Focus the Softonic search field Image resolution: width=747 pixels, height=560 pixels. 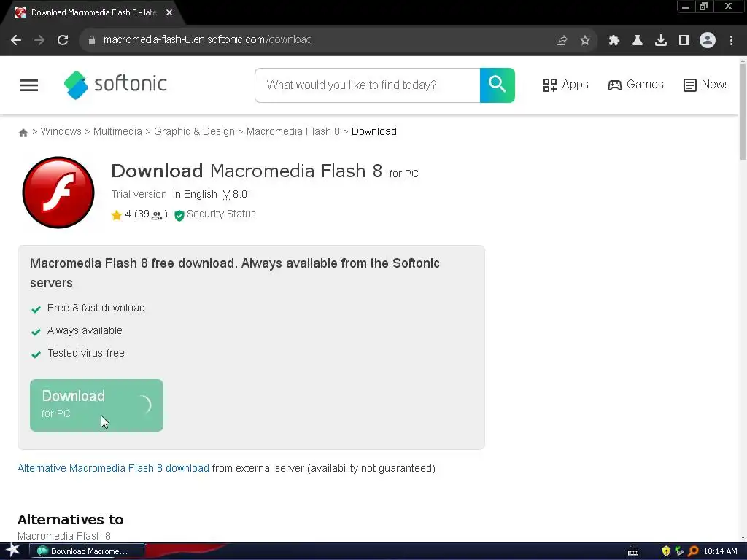(x=368, y=85)
